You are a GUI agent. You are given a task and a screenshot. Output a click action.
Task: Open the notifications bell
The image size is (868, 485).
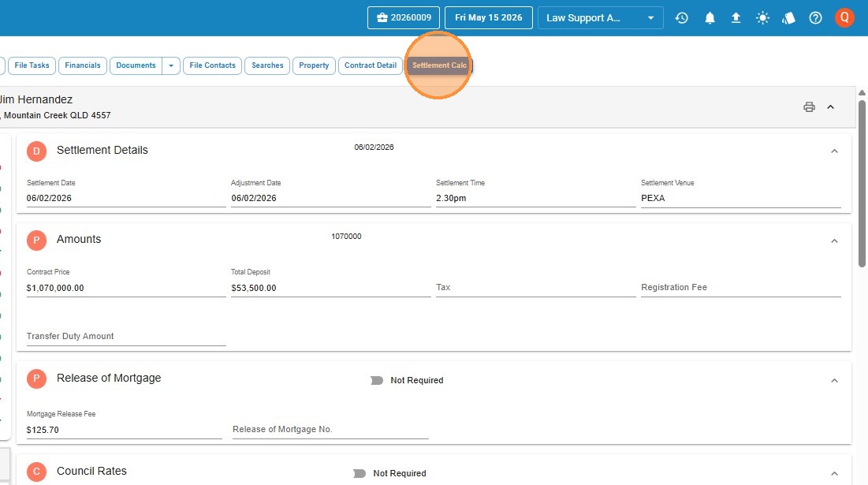point(710,17)
